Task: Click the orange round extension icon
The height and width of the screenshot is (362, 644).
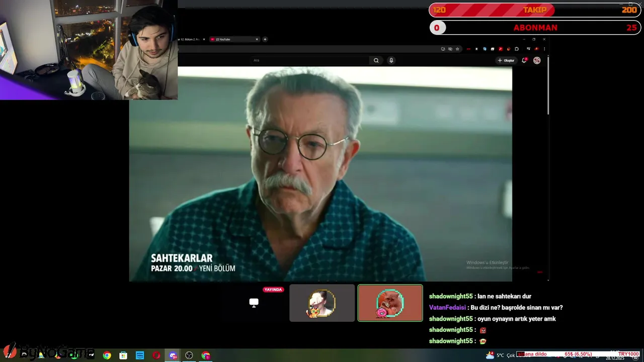Action: (x=509, y=49)
